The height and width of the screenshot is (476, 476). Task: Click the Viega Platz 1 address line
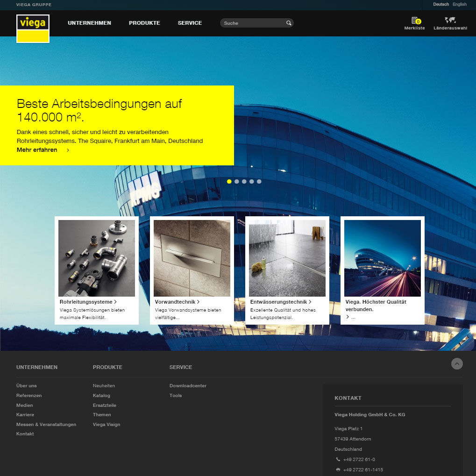tap(348, 429)
